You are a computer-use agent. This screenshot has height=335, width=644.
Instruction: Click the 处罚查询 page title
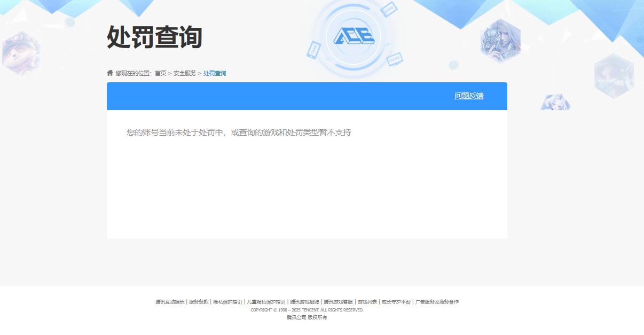click(x=154, y=37)
